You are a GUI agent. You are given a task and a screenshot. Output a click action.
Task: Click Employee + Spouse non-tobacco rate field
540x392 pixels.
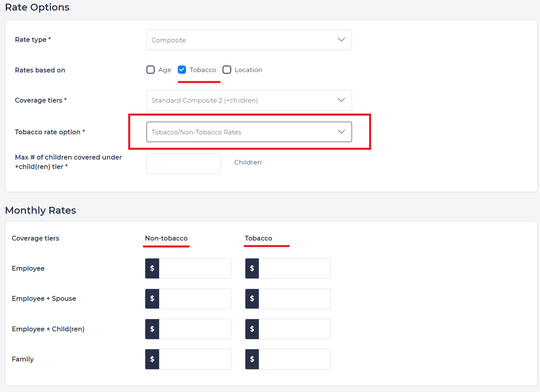coord(195,299)
